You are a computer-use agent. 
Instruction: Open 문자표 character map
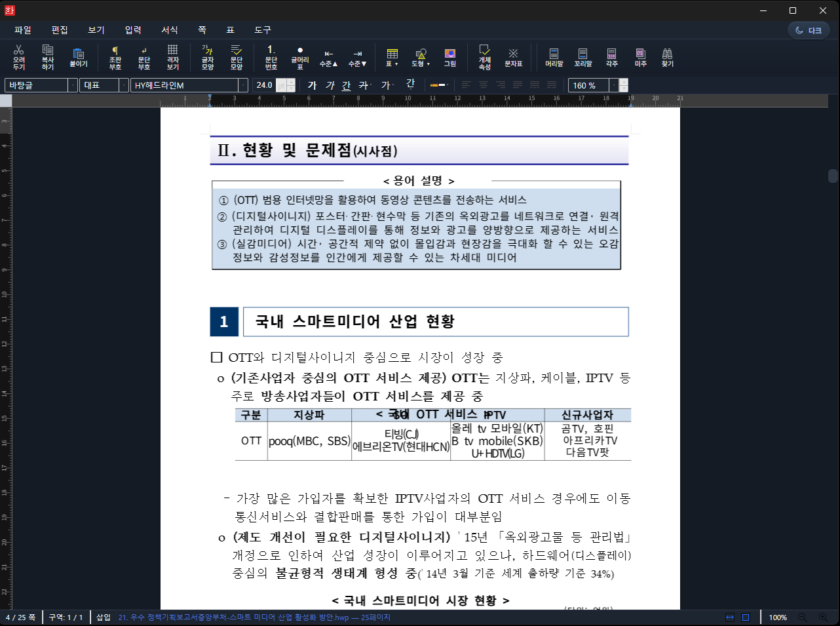coord(514,57)
